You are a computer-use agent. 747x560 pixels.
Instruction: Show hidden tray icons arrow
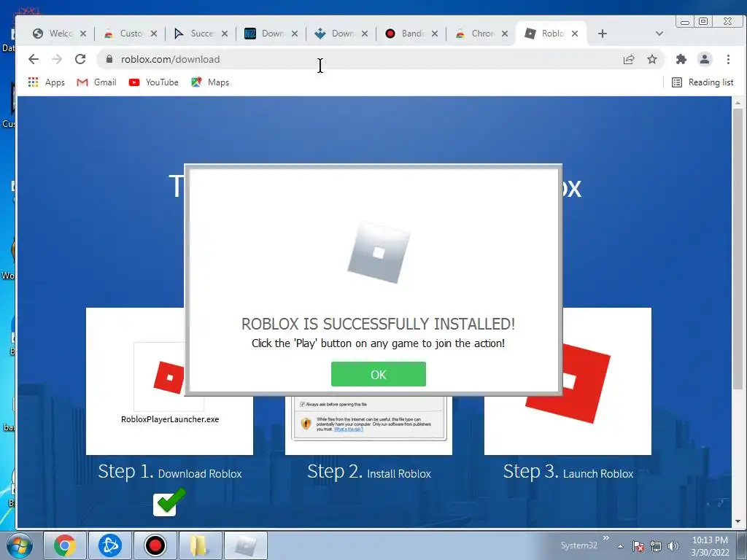tap(620, 546)
